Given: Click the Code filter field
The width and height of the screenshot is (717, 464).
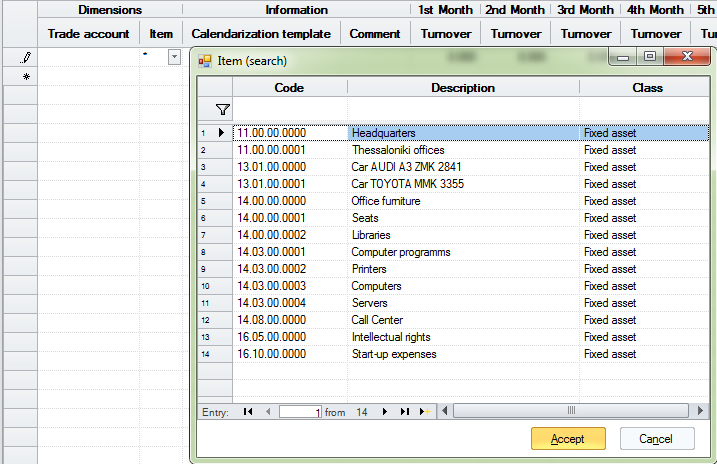Looking at the screenshot, I should click(290, 110).
